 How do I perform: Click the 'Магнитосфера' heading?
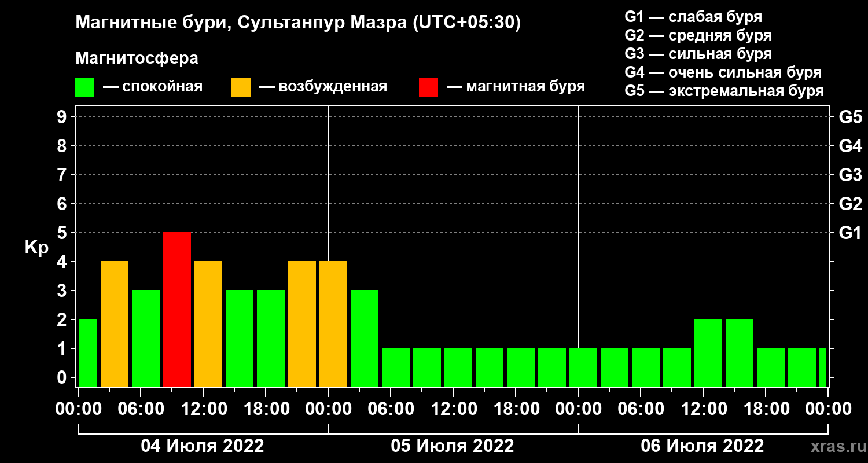coord(137,58)
